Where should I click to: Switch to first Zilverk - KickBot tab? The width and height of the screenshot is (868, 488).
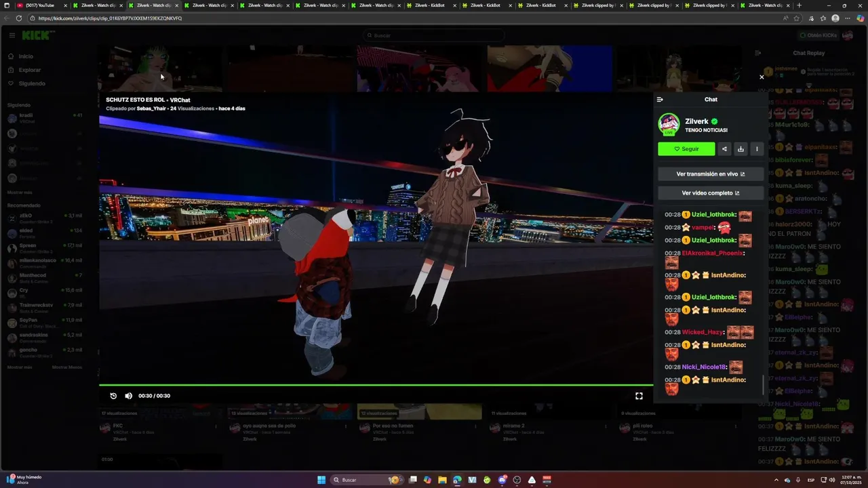pyautogui.click(x=429, y=5)
